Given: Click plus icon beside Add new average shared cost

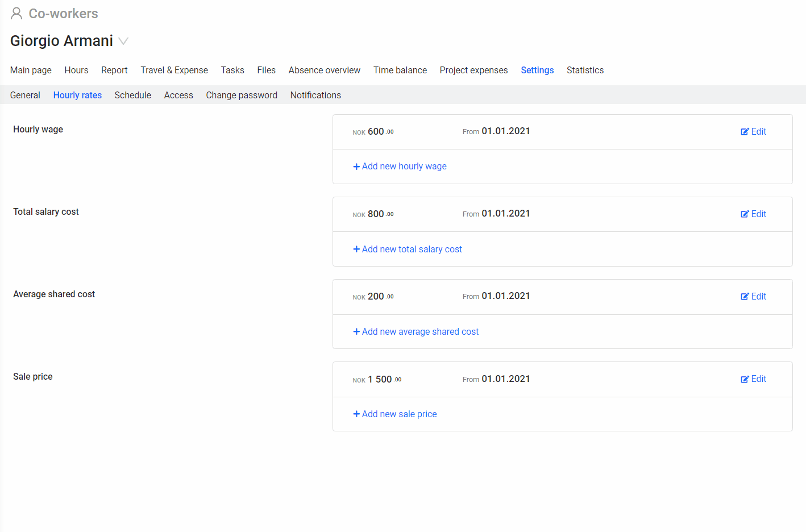Looking at the screenshot, I should (356, 331).
